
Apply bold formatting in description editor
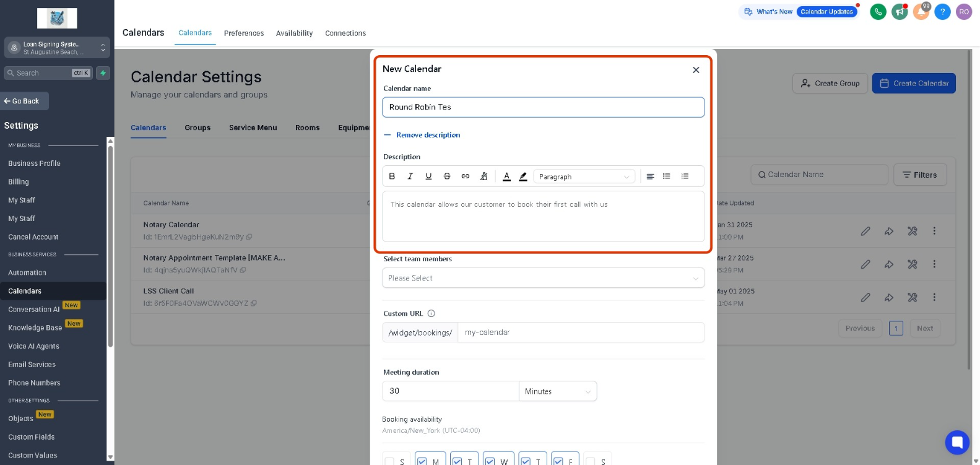(x=392, y=176)
